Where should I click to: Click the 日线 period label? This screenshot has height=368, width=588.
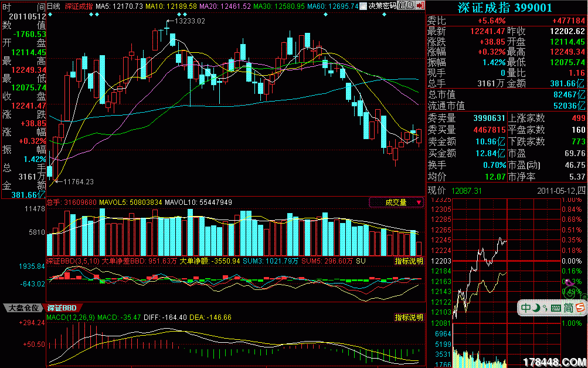point(53,6)
